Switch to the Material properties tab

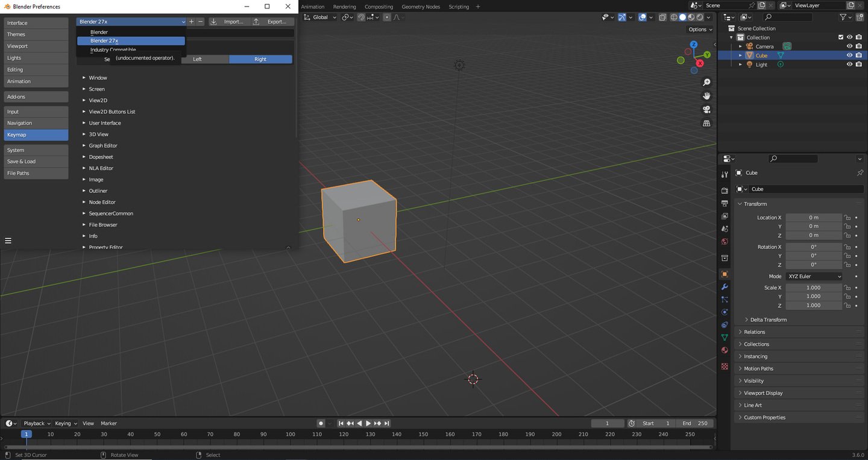pyautogui.click(x=725, y=350)
